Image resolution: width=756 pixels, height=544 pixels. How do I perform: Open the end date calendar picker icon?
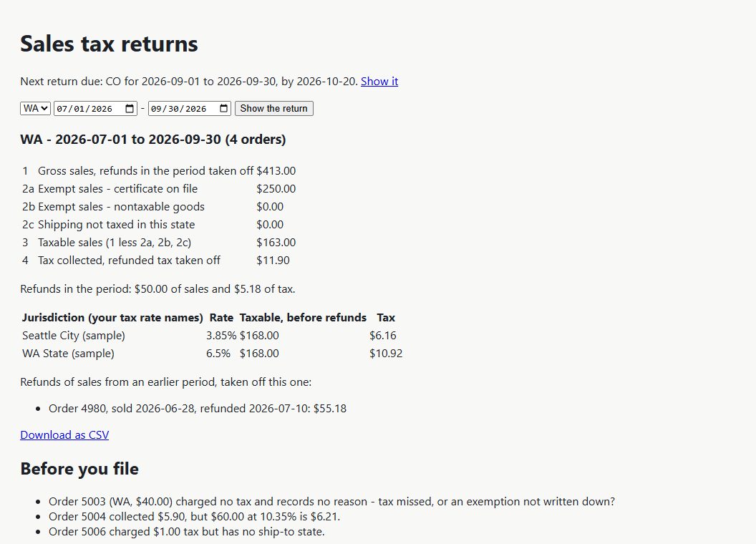coord(223,109)
